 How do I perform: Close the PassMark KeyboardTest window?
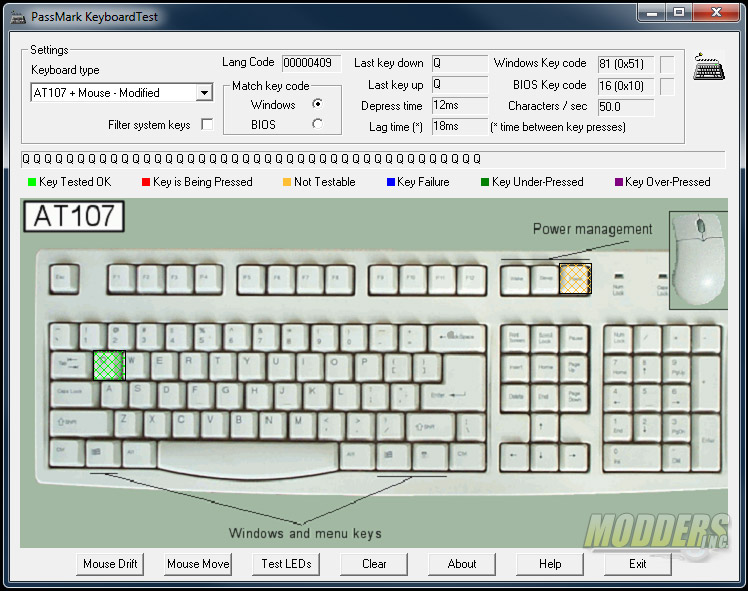coord(716,13)
